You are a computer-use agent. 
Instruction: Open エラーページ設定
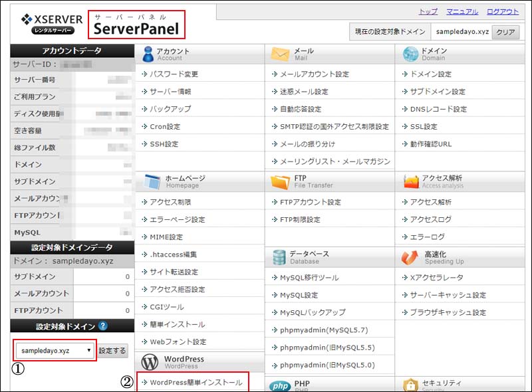click(178, 219)
